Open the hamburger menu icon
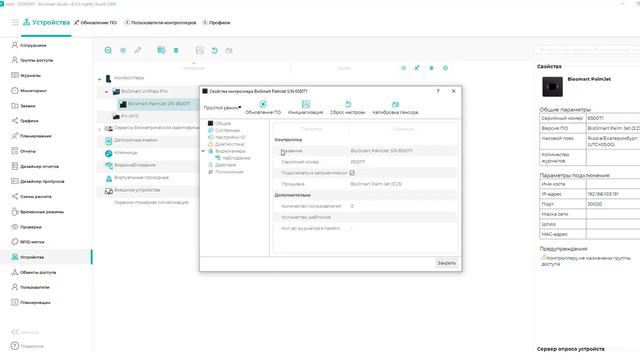The width and height of the screenshot is (640, 360). pos(15,22)
